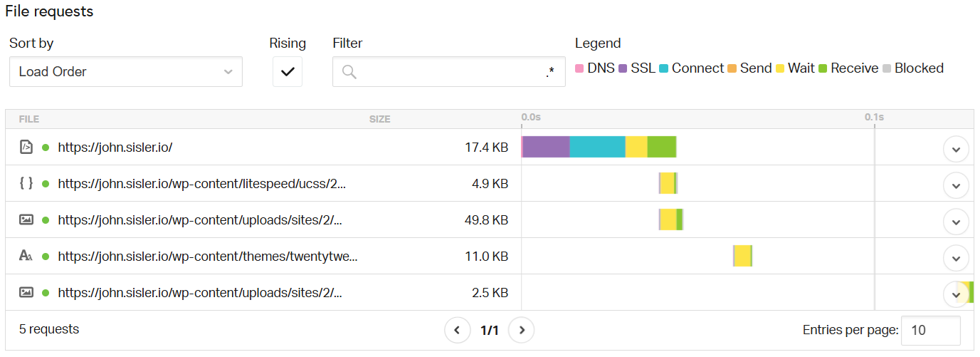The height and width of the screenshot is (357, 980).
Task: Click the font file icon for twentytwe theme
Action: click(26, 256)
